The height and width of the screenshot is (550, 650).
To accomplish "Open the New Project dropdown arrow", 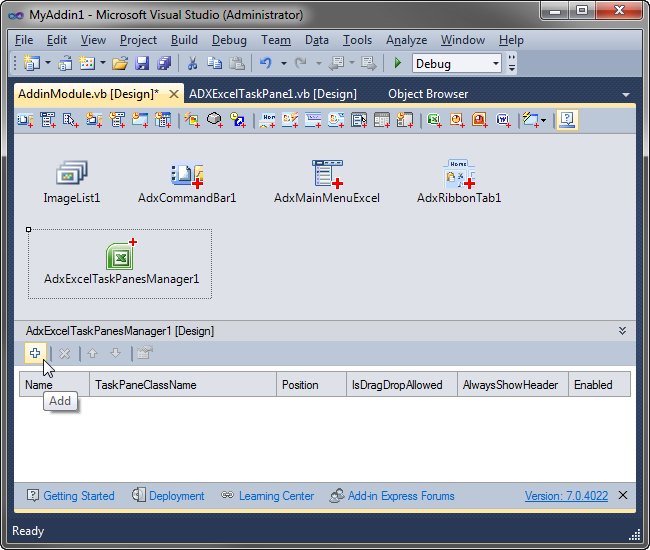I will [48, 63].
